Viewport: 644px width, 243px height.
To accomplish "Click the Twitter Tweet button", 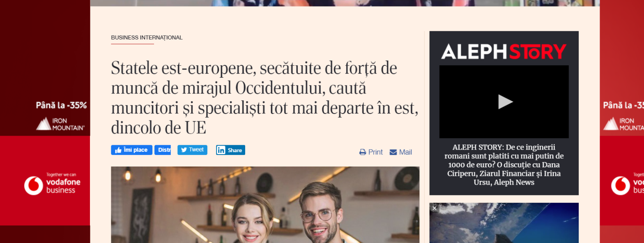I will [192, 150].
